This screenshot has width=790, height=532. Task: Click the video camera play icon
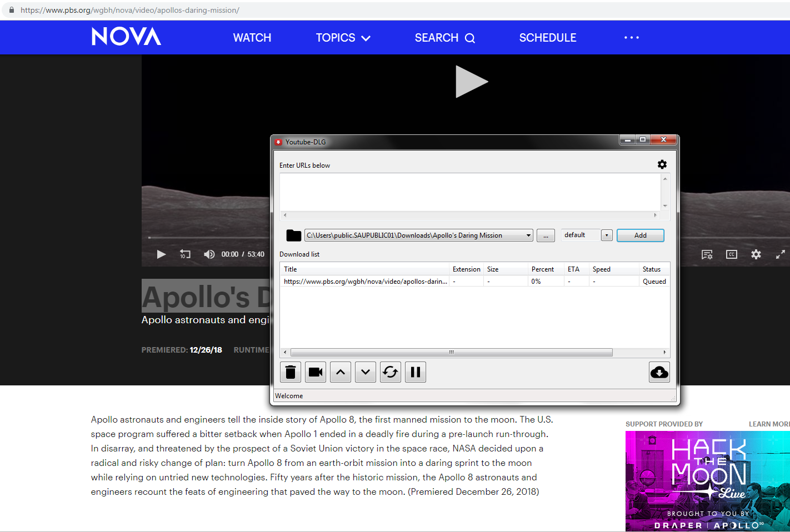[x=316, y=372]
